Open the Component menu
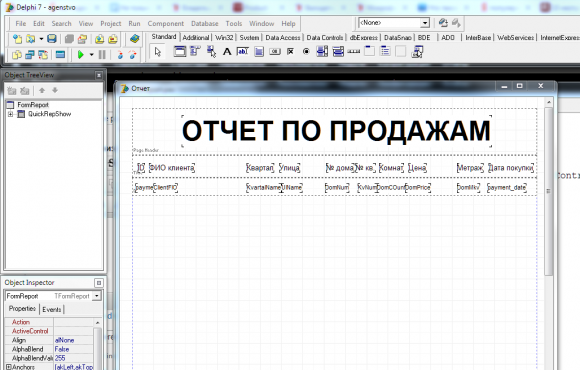 [165, 24]
